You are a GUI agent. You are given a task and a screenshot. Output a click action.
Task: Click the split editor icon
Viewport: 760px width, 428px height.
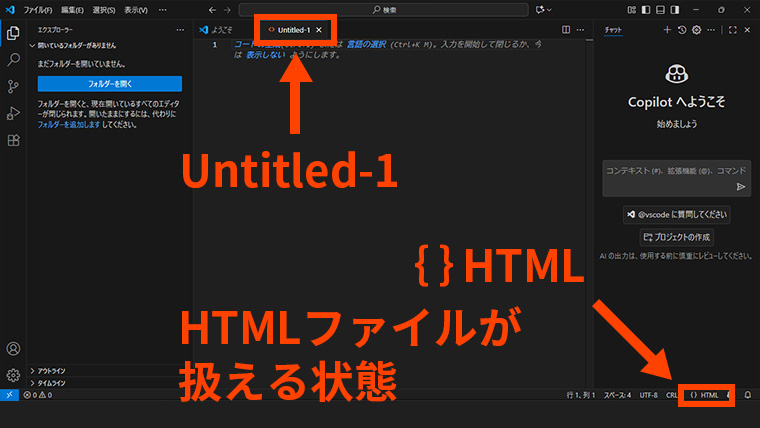tap(566, 30)
